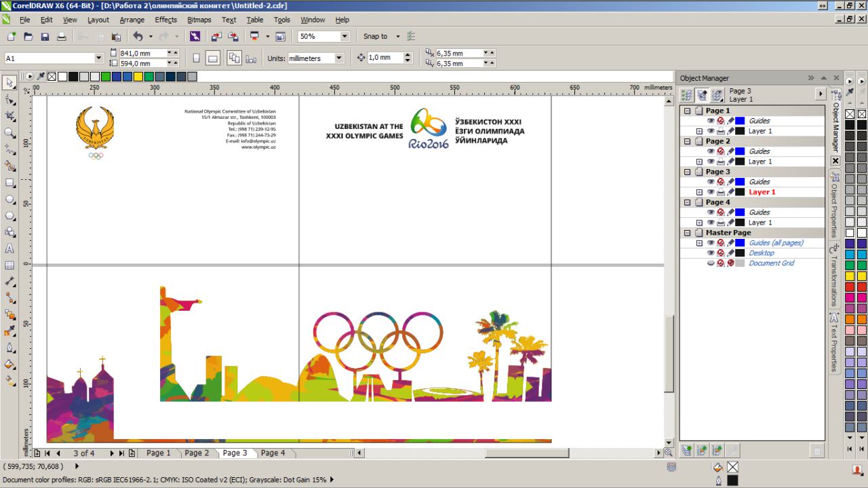
Task: Select the Crop tool
Action: 10,116
